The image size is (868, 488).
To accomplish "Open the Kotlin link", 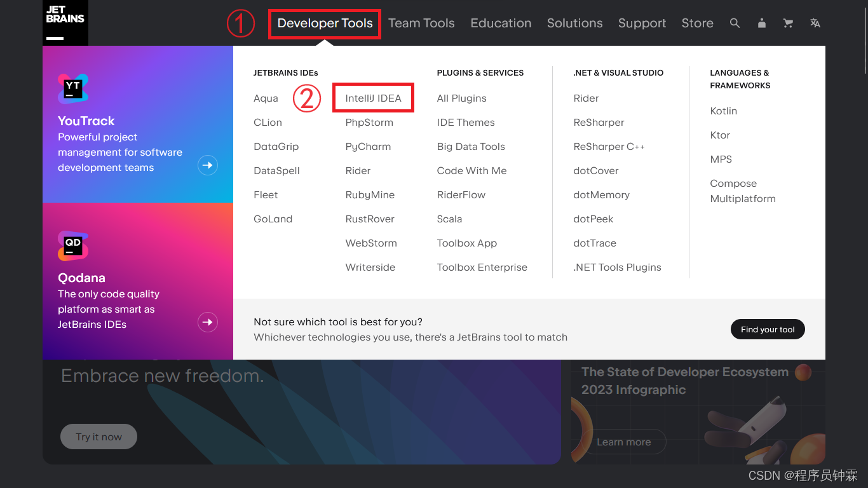I will (724, 111).
